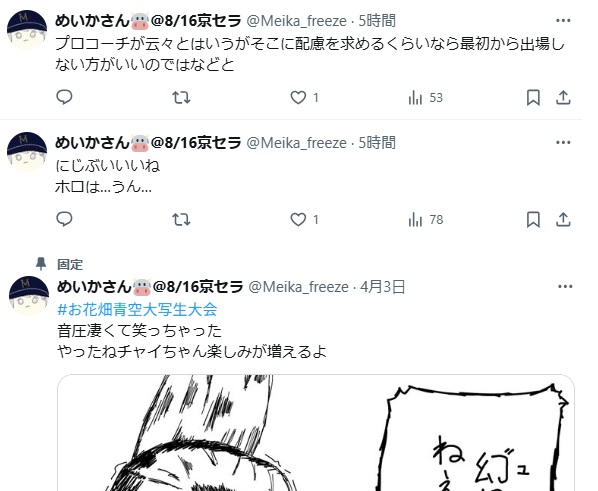View analytics showing 78 views
598x491 pixels.
pos(425,220)
